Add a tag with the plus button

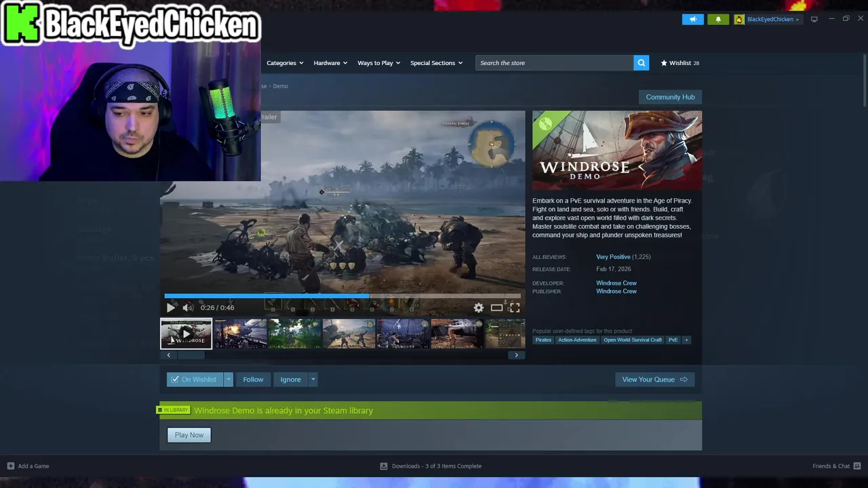coord(686,340)
